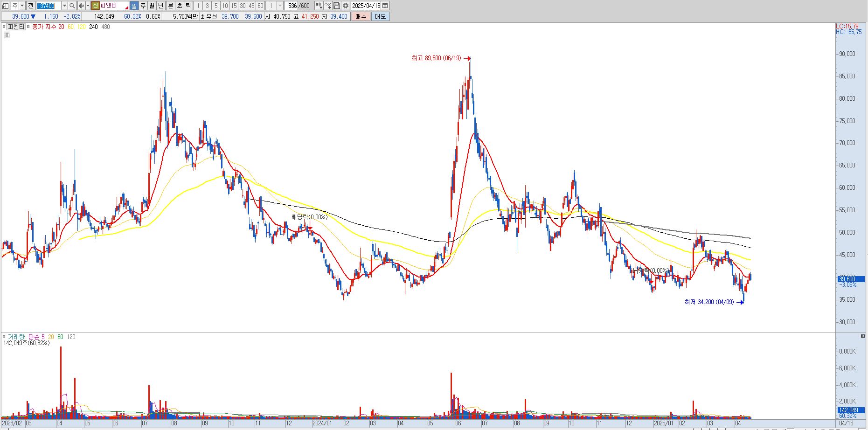Click the stock name field 피엔티
868x430 pixels.
click(x=114, y=6)
